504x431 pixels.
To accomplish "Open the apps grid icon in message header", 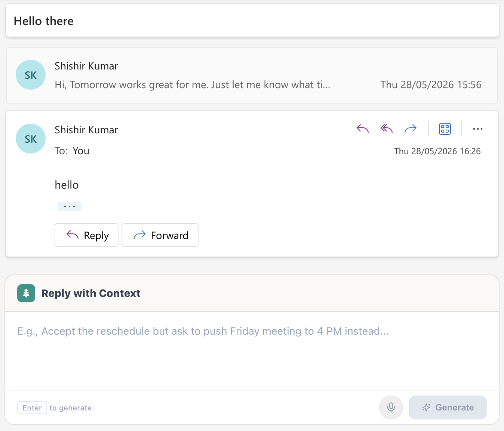I will [x=445, y=129].
